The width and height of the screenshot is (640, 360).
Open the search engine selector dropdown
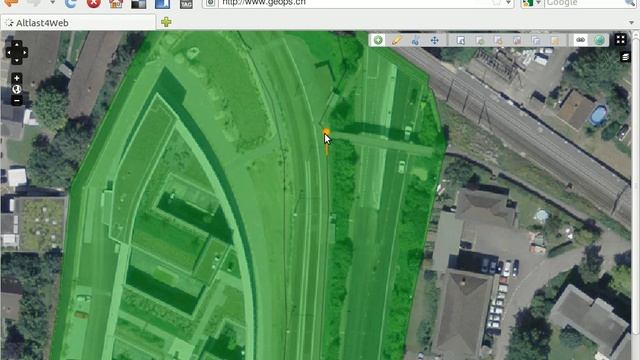pyautogui.click(x=531, y=3)
